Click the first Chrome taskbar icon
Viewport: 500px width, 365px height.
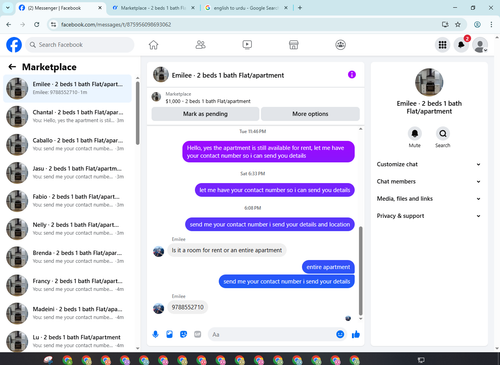68,360
